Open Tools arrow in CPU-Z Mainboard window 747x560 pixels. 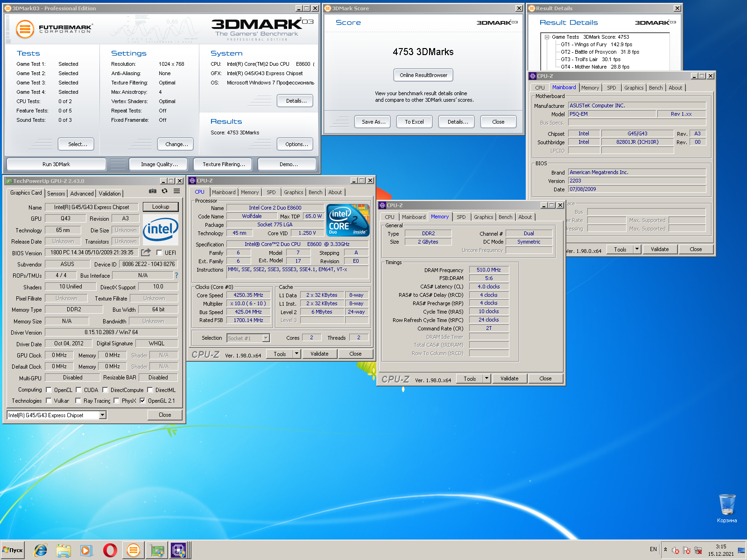[637, 249]
